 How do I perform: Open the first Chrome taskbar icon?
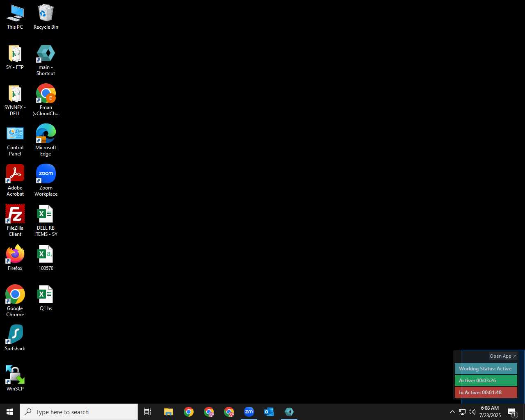[189, 412]
